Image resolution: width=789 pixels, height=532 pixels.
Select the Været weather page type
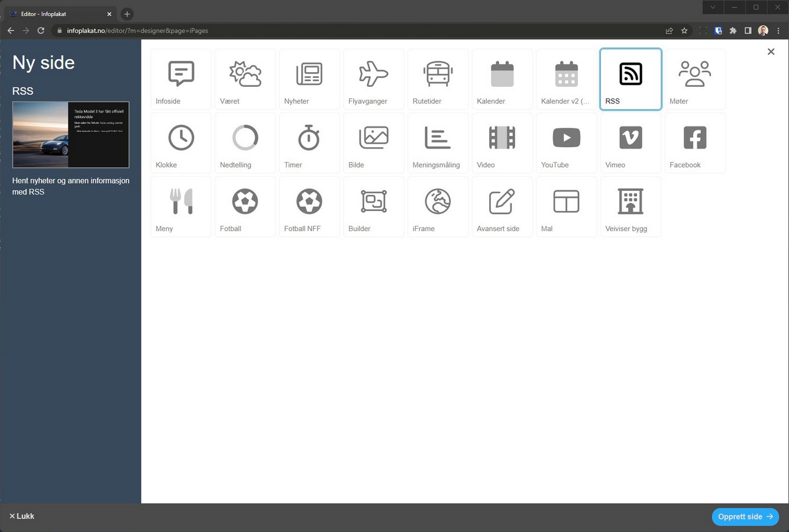pos(245,79)
